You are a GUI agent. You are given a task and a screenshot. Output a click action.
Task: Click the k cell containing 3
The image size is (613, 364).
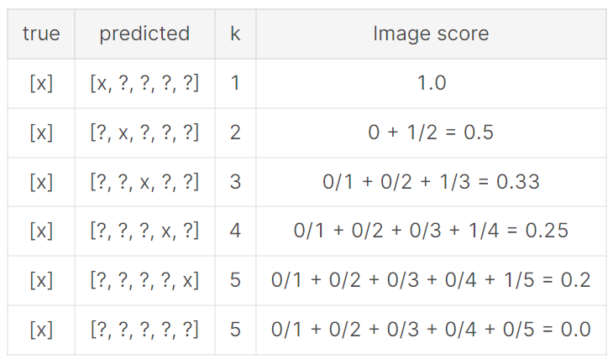[x=235, y=182]
